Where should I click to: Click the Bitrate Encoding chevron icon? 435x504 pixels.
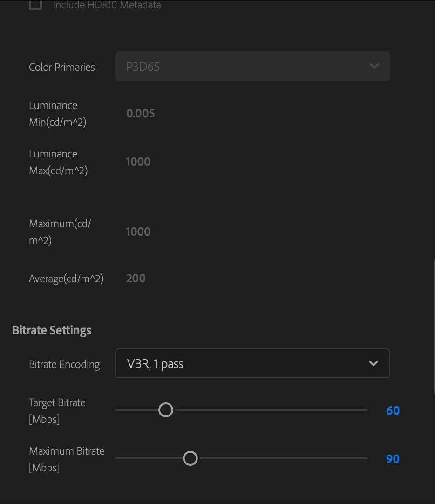pyautogui.click(x=373, y=363)
